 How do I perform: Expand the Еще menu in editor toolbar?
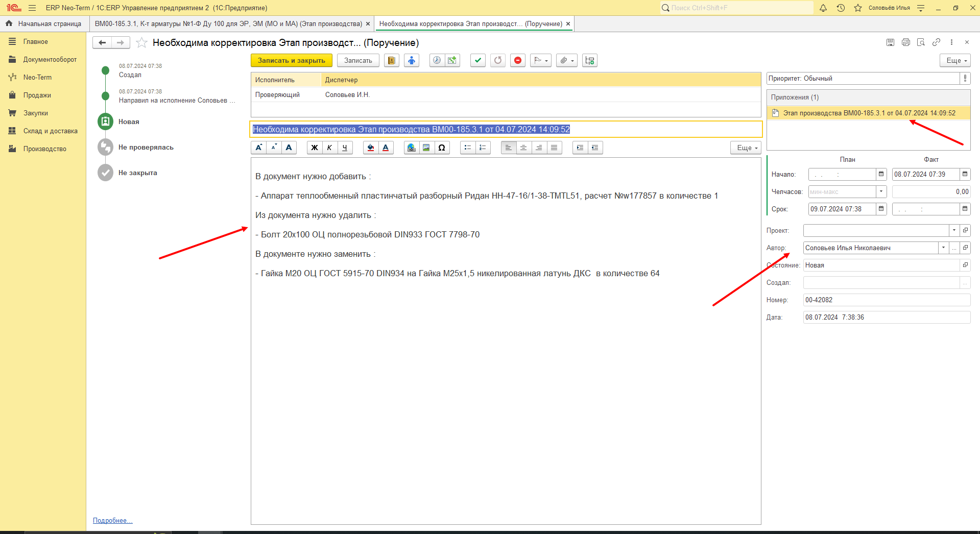[x=746, y=148]
